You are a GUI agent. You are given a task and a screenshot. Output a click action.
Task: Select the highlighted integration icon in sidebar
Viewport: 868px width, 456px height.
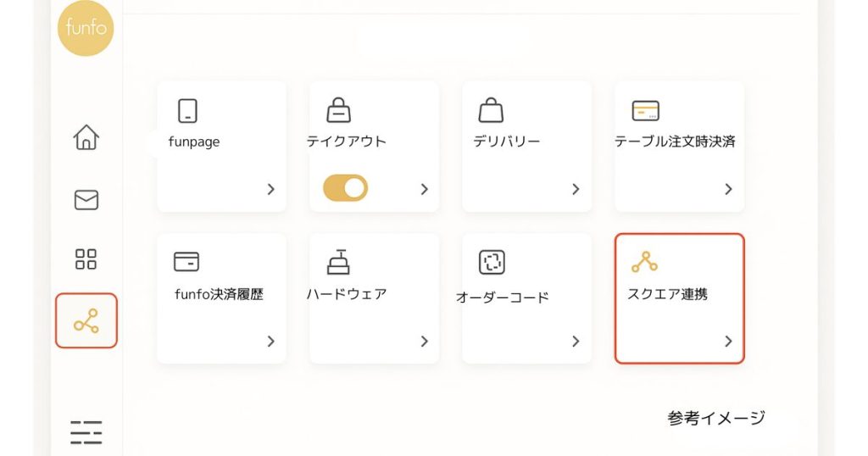click(86, 320)
